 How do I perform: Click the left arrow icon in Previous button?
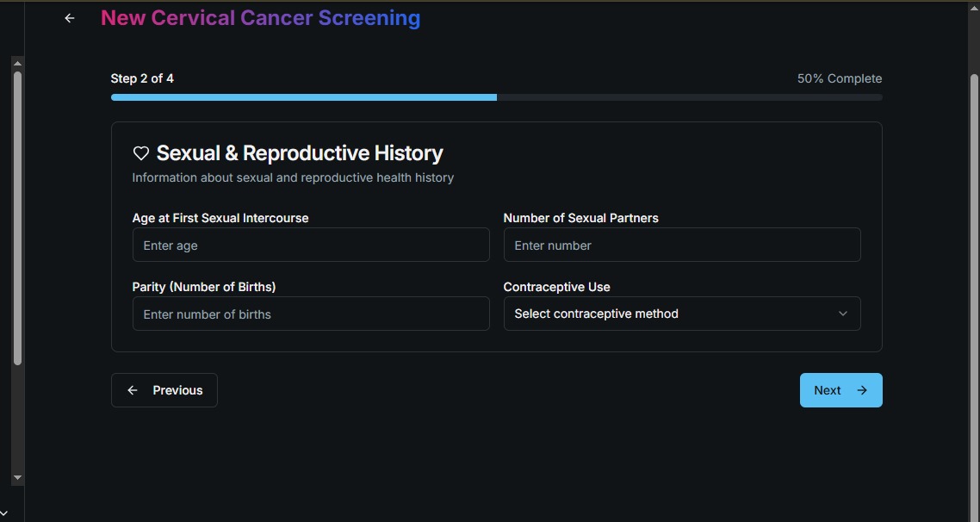pyautogui.click(x=133, y=390)
